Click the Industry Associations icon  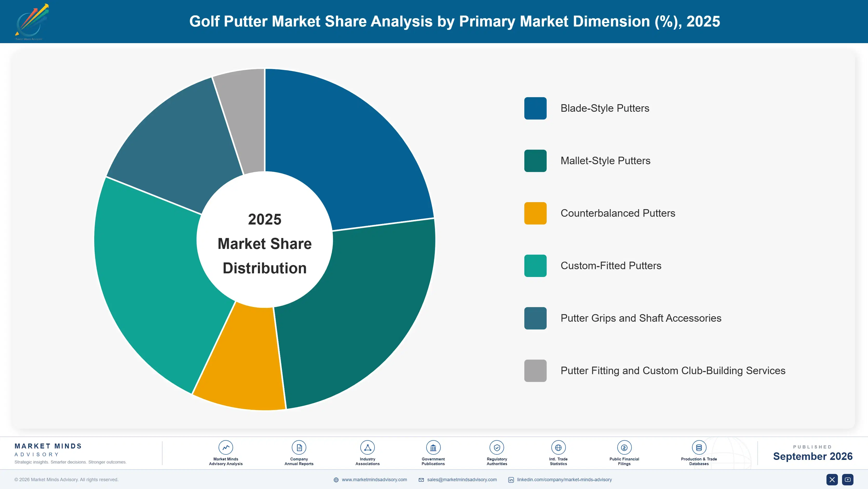tap(367, 447)
